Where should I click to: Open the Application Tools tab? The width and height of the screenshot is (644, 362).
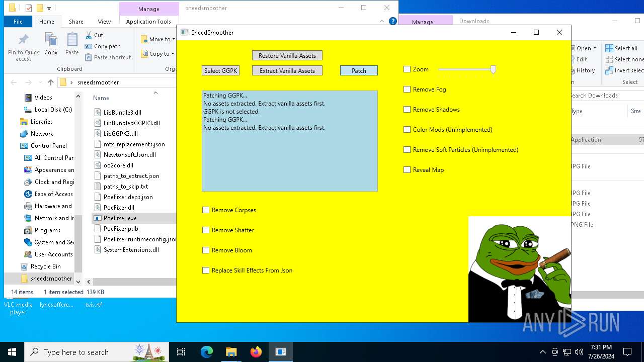tap(148, 22)
